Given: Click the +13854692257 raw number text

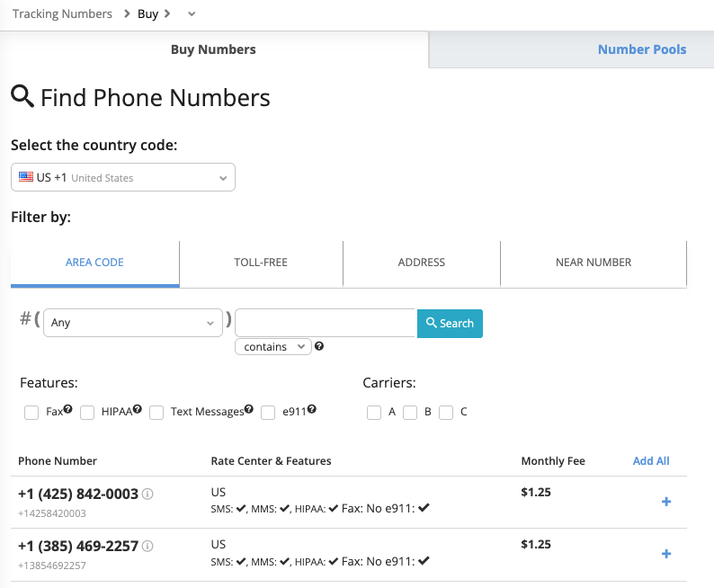Looking at the screenshot, I should [x=52, y=566].
